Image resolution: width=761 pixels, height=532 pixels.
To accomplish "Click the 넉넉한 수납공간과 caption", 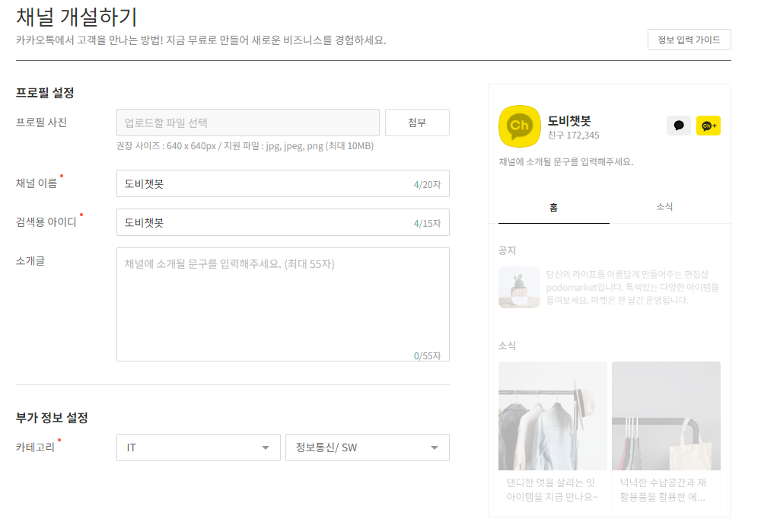I will 663,490.
